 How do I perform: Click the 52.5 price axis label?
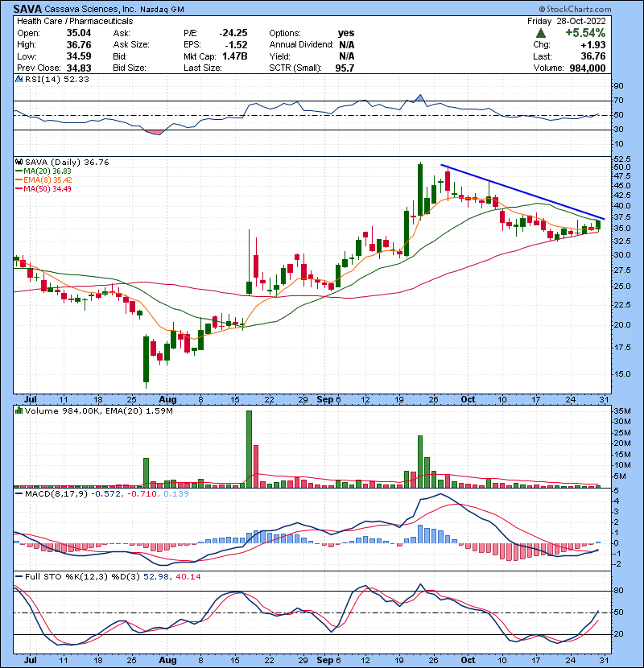pyautogui.click(x=621, y=159)
